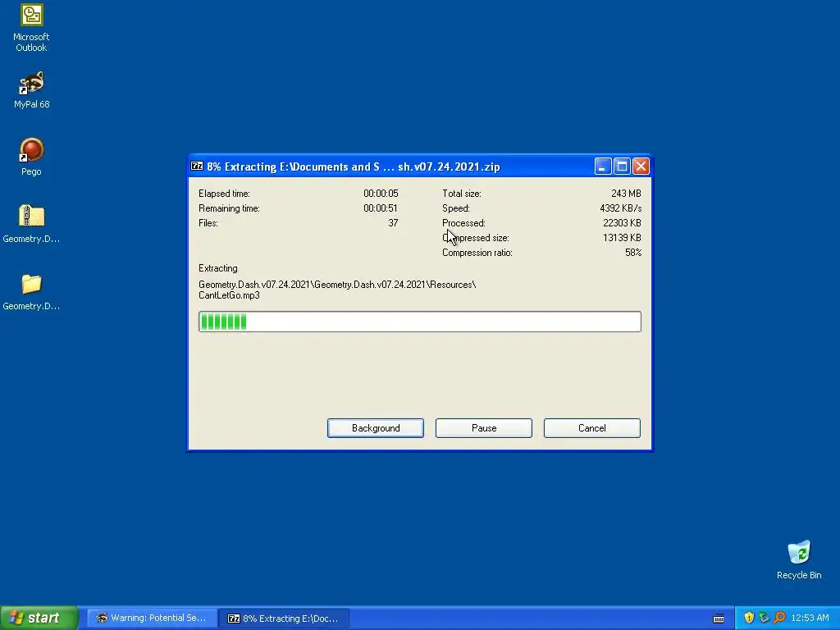This screenshot has width=840, height=630.
Task: Click the remaining time value 00:00:51
Action: tap(381, 208)
